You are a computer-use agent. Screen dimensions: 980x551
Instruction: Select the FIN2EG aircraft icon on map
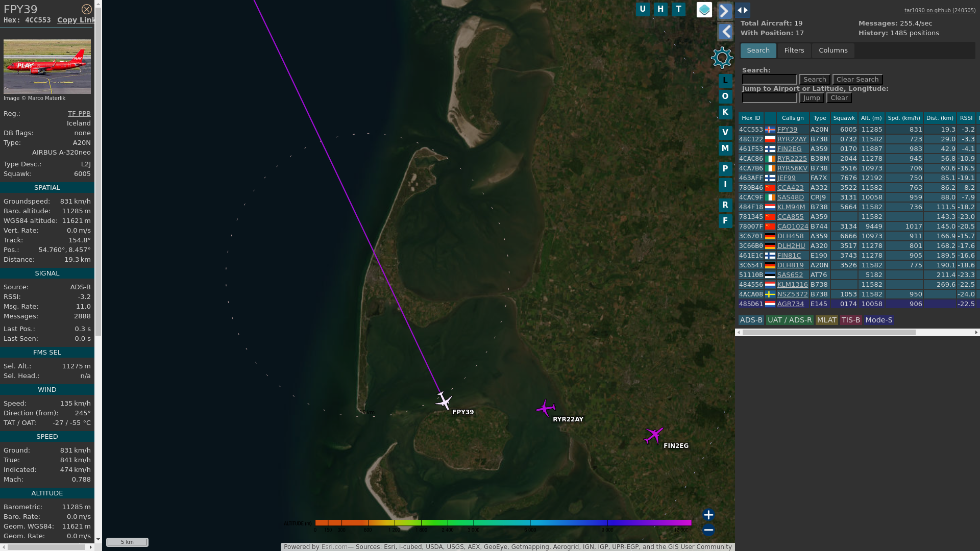tap(654, 436)
